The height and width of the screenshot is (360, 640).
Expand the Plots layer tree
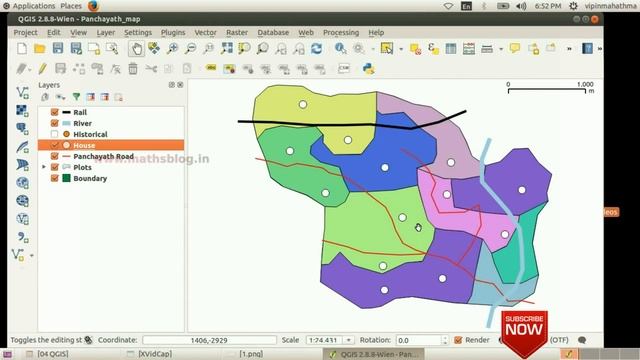coord(44,167)
